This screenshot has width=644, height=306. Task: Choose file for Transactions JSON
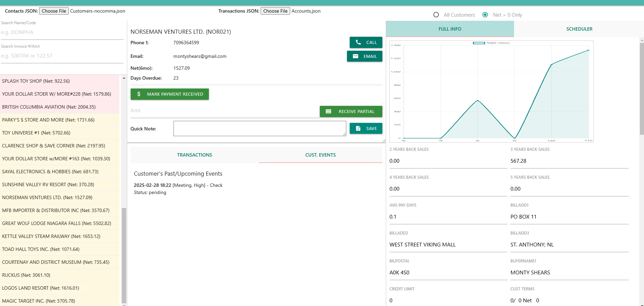[275, 11]
